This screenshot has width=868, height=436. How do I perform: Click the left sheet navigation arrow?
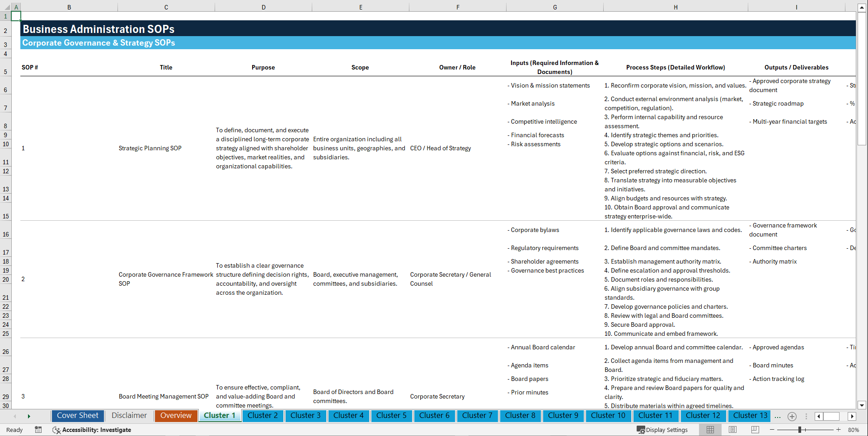pyautogui.click(x=15, y=416)
